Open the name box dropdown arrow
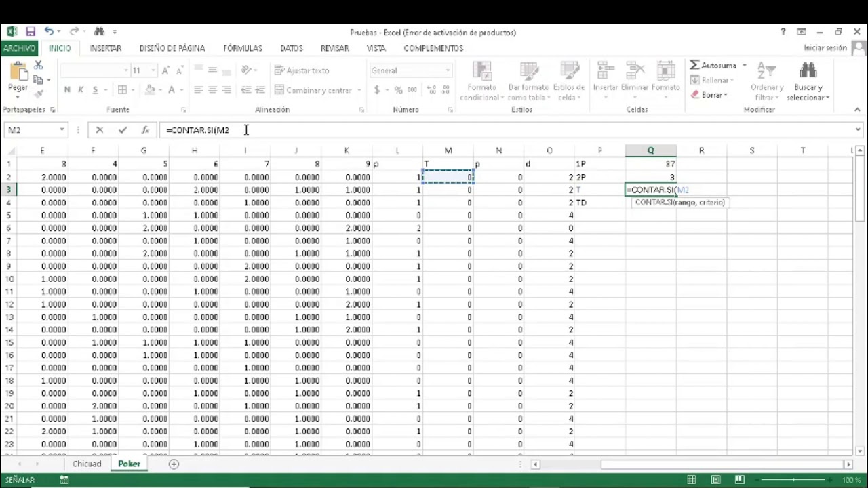 [62, 130]
